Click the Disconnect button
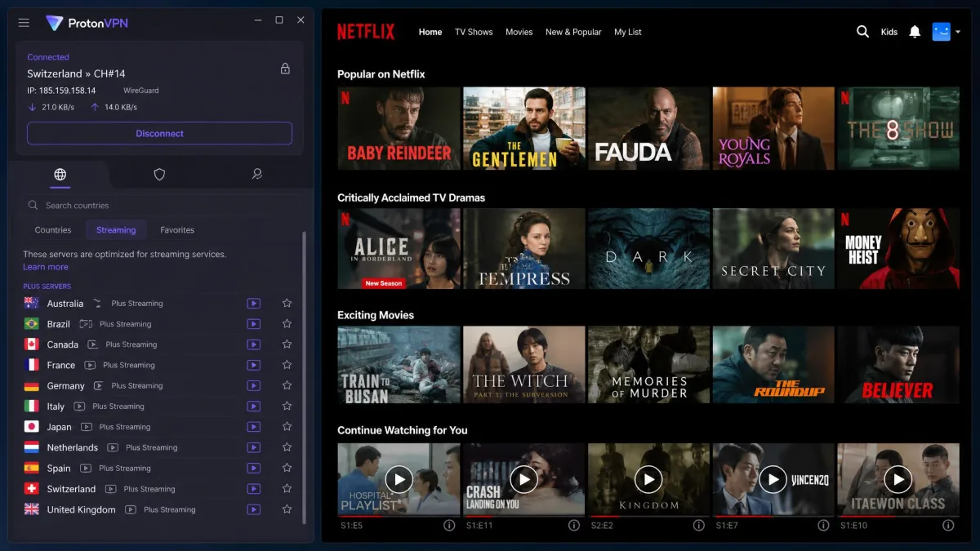 coord(159,133)
